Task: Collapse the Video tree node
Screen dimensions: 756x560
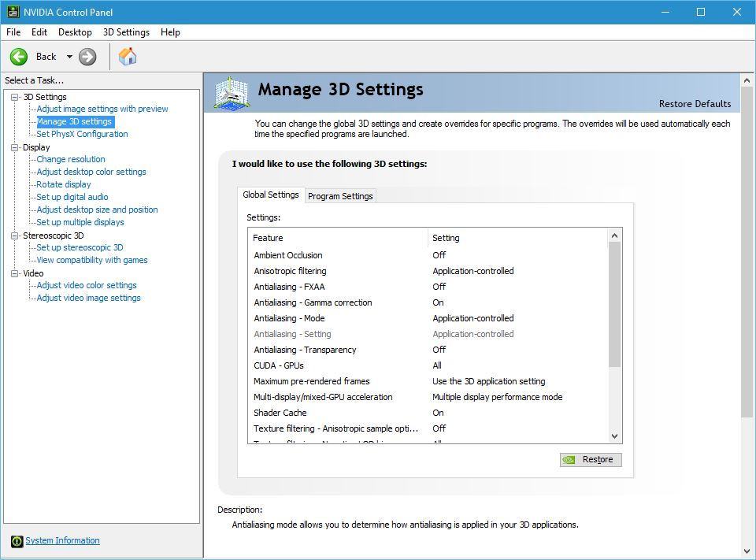Action: tap(15, 273)
